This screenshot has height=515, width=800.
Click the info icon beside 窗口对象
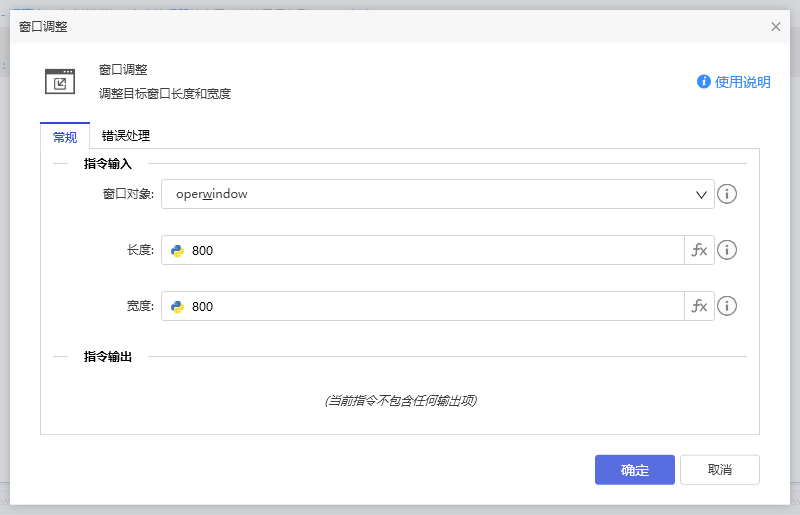coord(727,194)
